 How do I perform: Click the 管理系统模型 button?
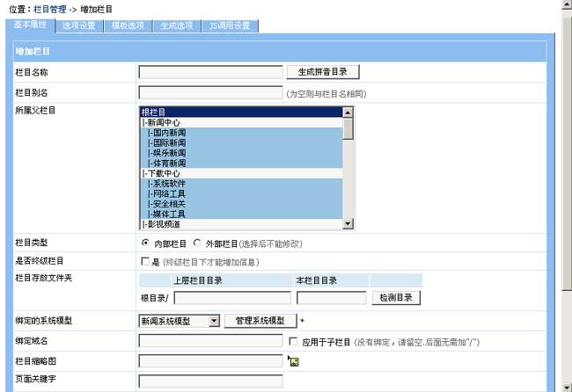tap(260, 321)
